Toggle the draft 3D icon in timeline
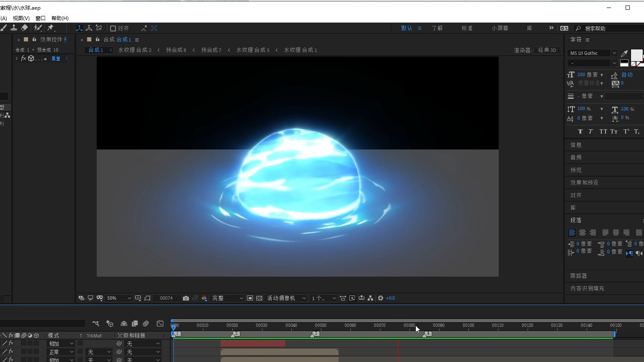Viewport: 644px width, 362px height. click(110, 323)
